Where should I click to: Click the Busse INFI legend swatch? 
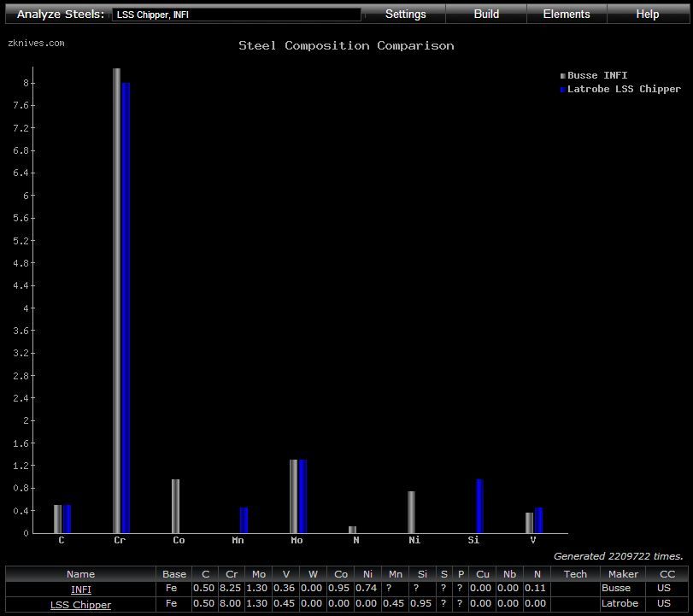[562, 76]
